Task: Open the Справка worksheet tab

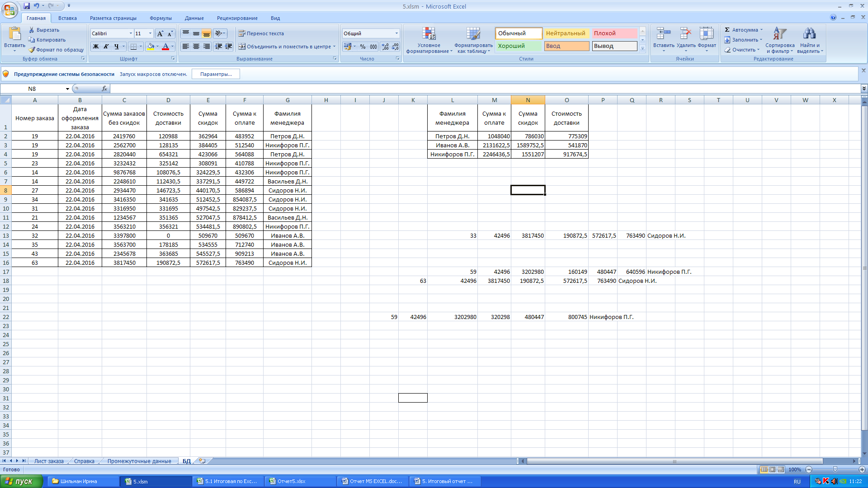Action: click(x=84, y=461)
